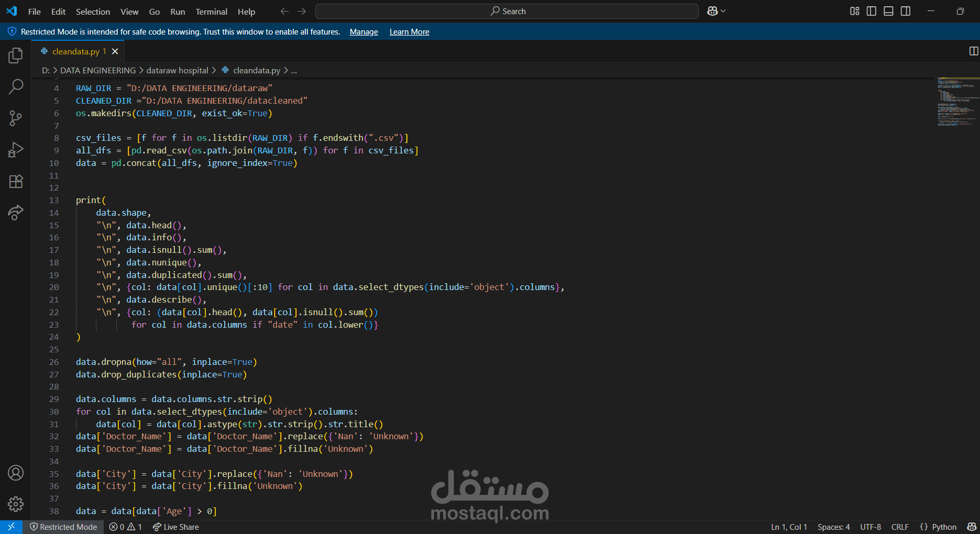Open the Run and Debug view
This screenshot has height=534, width=980.
16,150
